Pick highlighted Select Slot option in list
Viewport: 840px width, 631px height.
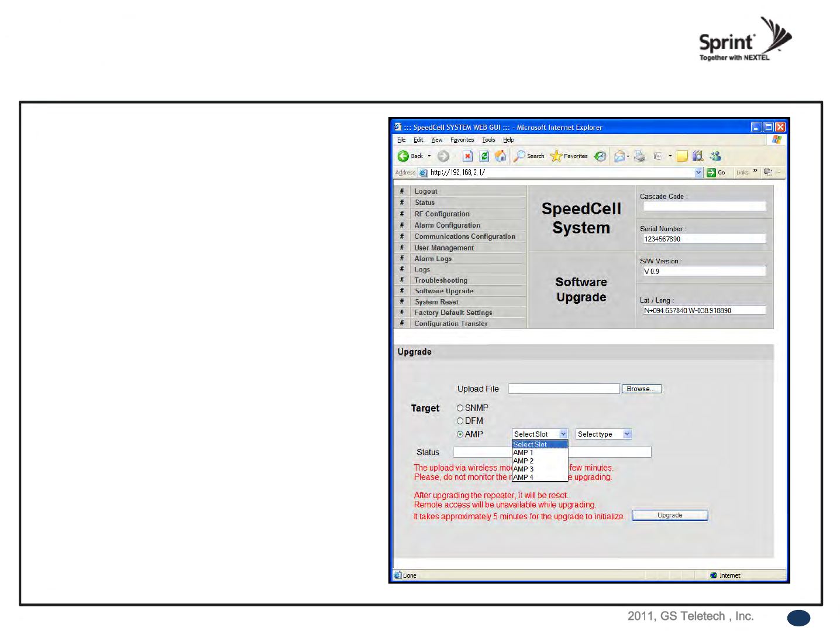coord(540,444)
